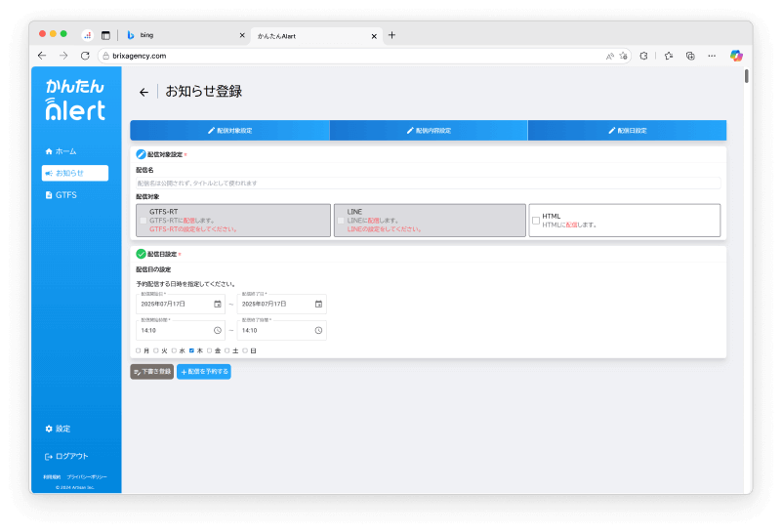
Task: Tick the HTML delivery target checkbox
Action: (536, 221)
